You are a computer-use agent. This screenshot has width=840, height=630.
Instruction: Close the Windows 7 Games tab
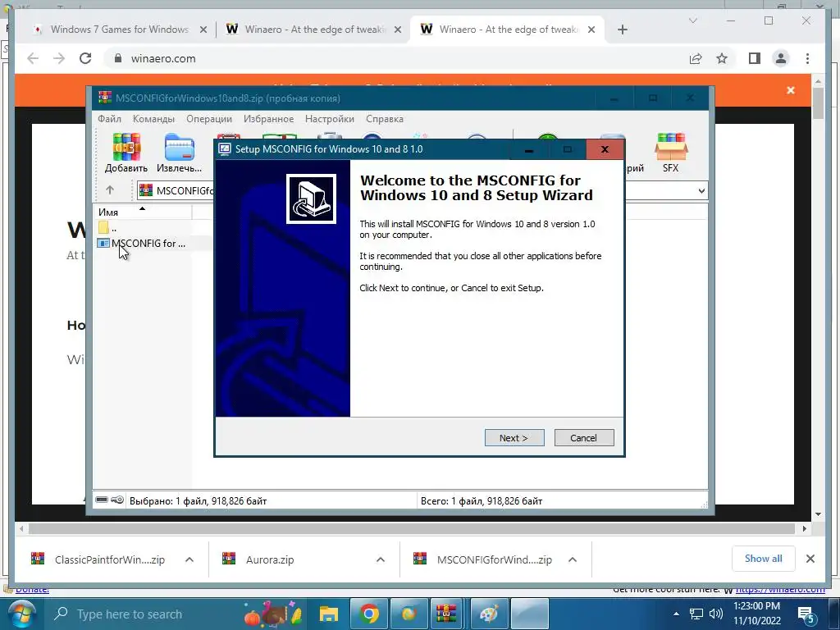203,30
